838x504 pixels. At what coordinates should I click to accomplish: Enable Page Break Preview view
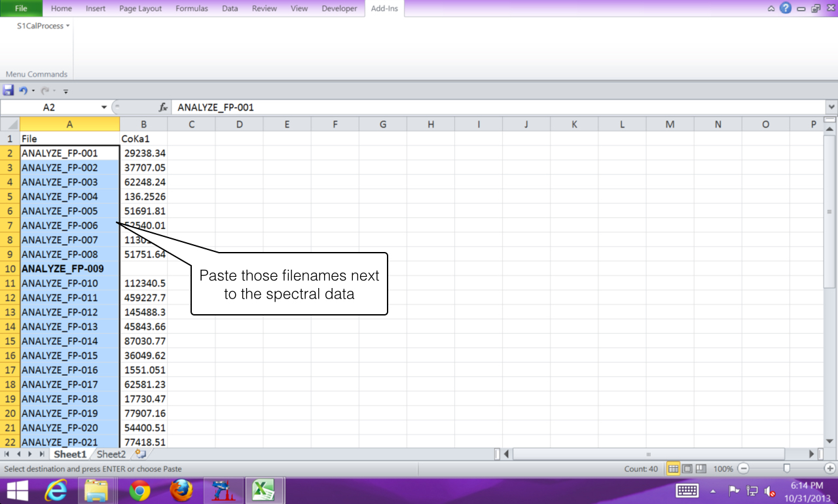pos(701,469)
